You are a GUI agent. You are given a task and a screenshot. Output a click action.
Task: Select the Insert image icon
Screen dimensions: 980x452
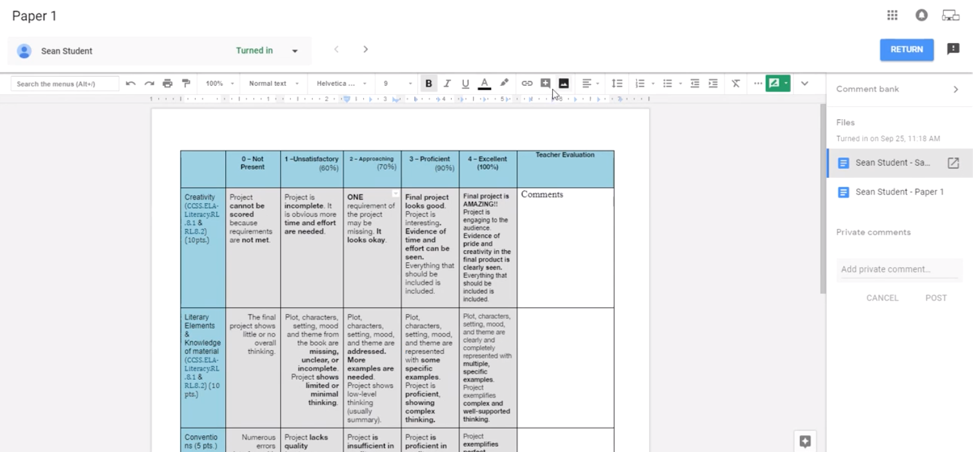click(x=565, y=83)
